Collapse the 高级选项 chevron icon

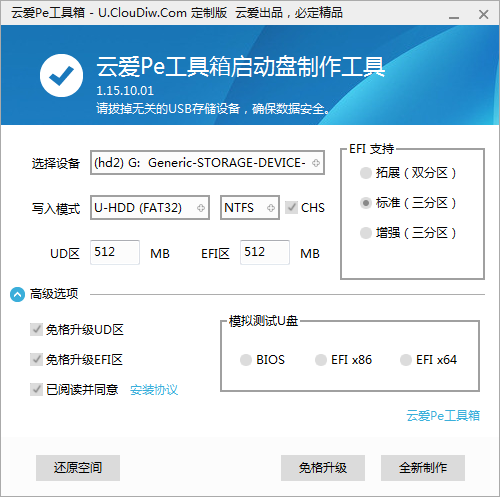coord(17,294)
